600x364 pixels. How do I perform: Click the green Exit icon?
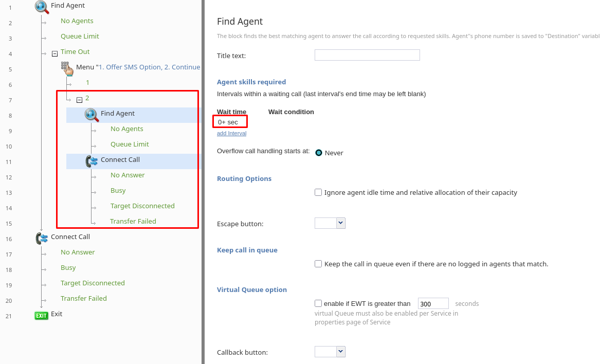click(41, 315)
